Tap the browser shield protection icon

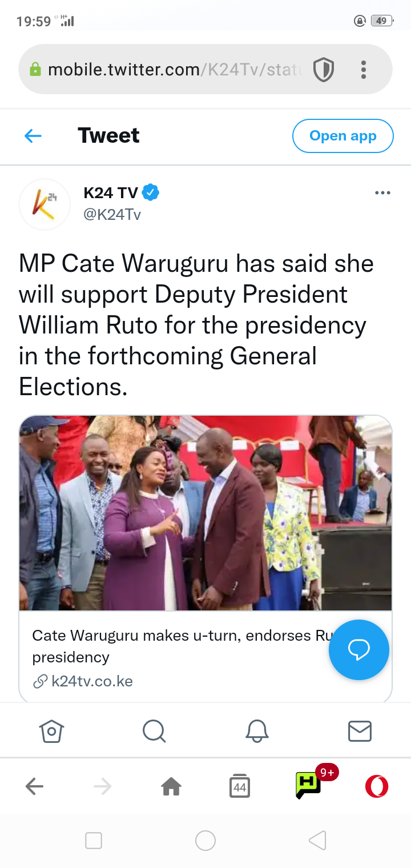324,70
